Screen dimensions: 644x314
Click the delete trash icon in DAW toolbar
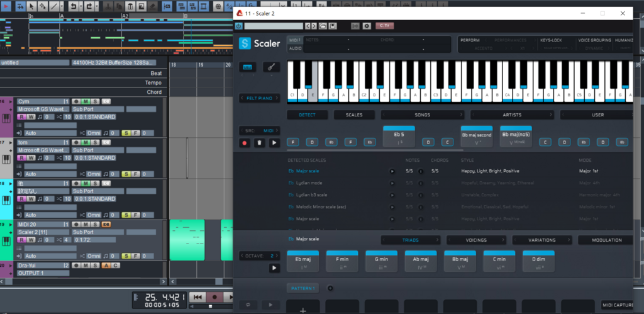tap(130, 6)
